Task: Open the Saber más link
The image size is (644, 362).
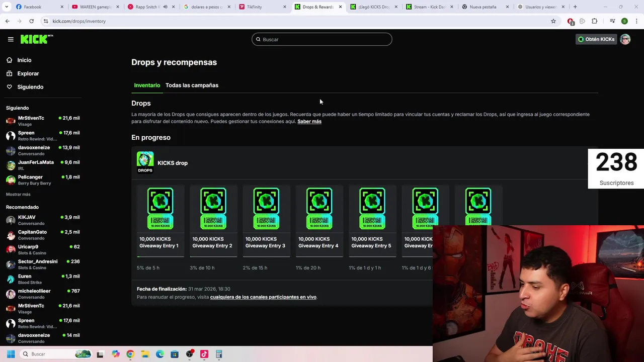Action: click(309, 121)
